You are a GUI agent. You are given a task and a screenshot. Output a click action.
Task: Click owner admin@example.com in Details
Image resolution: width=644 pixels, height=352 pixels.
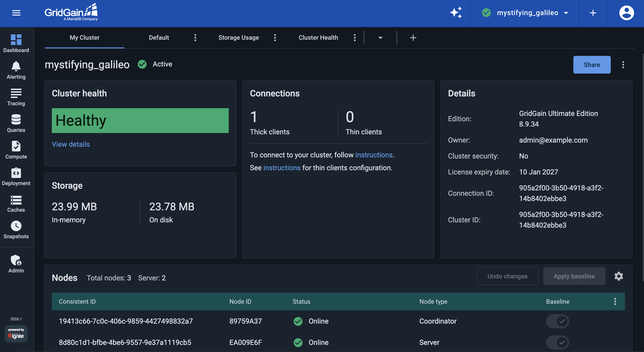[553, 140]
